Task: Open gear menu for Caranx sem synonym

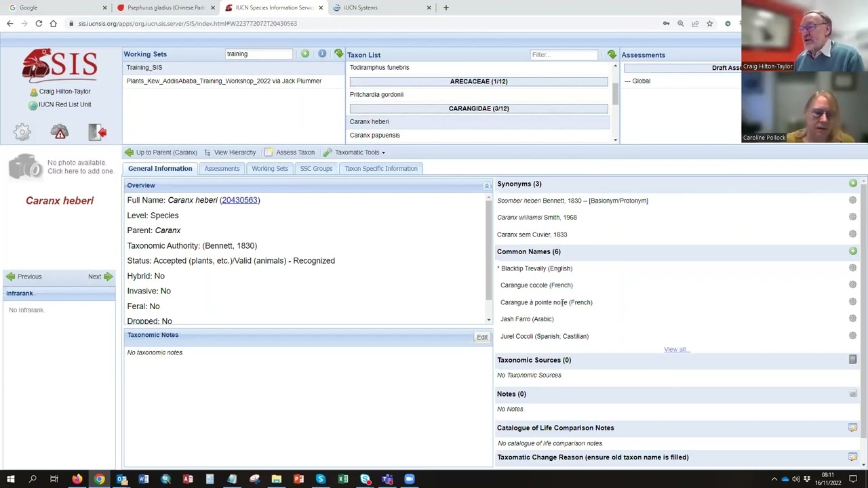Action: 852,235
